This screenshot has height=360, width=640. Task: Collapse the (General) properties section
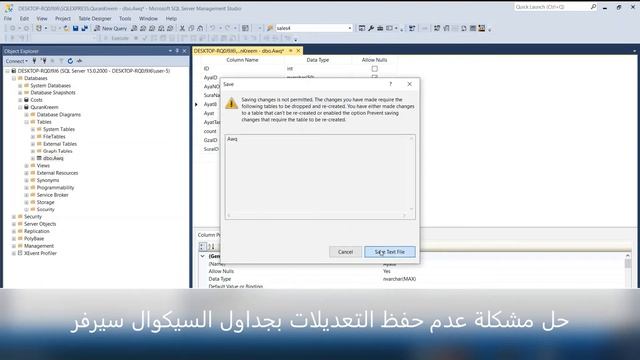tap(202, 256)
